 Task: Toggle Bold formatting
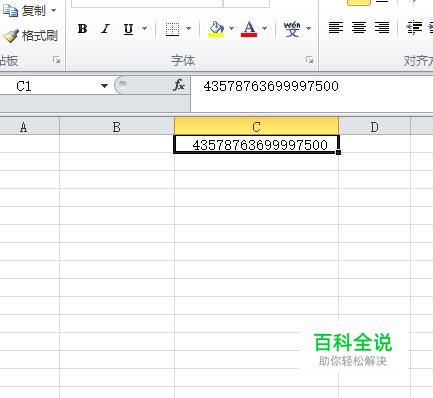82,29
